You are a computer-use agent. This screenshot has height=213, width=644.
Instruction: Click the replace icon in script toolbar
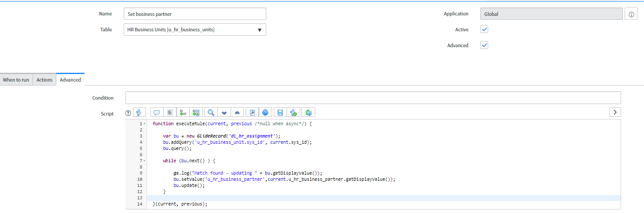point(183,113)
